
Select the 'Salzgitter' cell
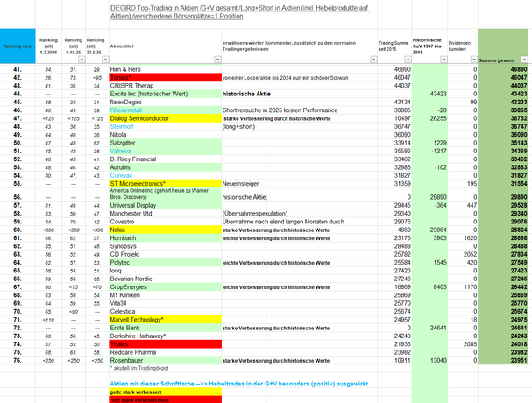point(166,143)
